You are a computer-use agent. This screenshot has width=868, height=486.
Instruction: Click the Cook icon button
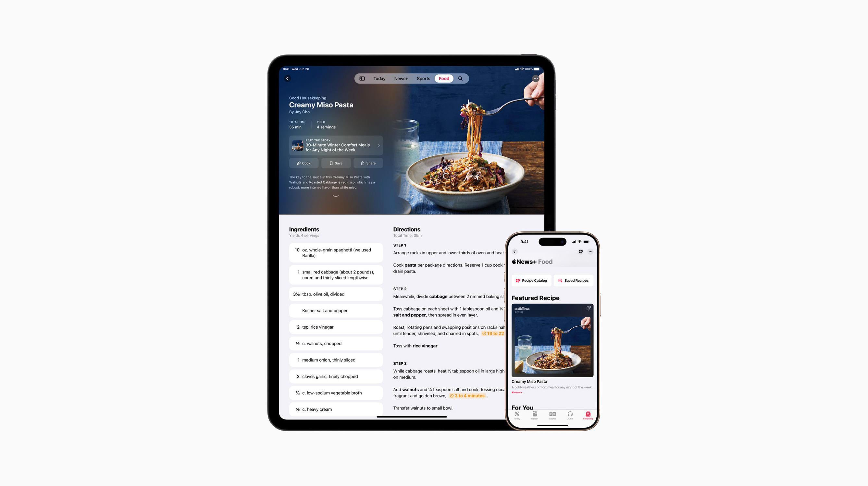[304, 163]
